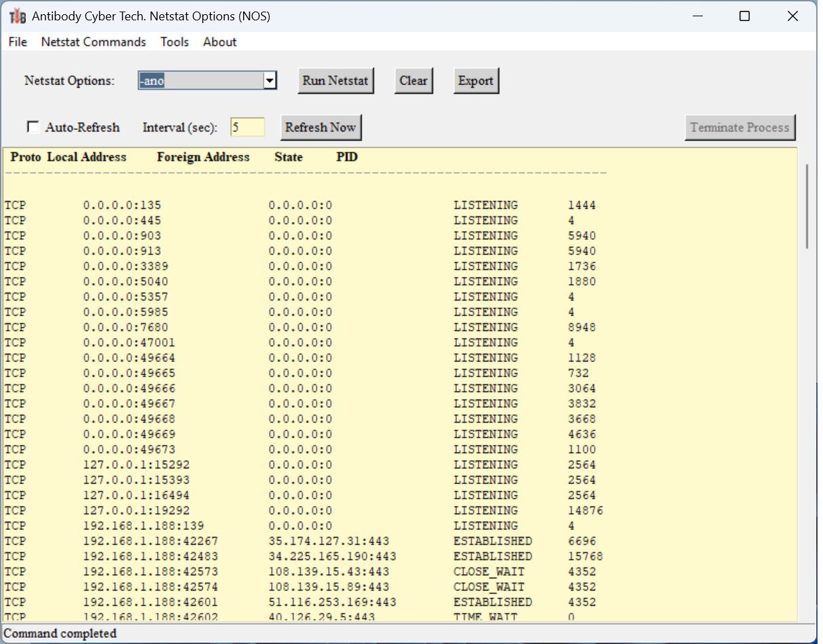Click the Terminate Process button
The width and height of the screenshot is (823, 644).
click(x=739, y=127)
